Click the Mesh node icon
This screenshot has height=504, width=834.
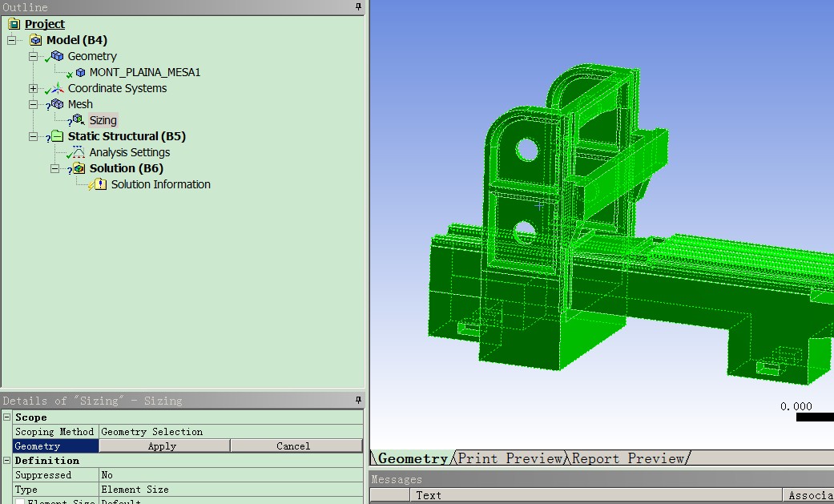[x=58, y=104]
